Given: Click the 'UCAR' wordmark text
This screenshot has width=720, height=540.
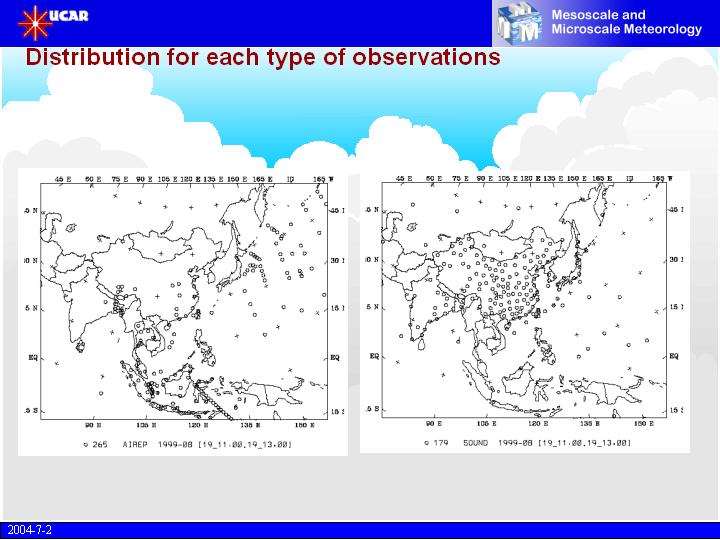Looking at the screenshot, I should [68, 16].
